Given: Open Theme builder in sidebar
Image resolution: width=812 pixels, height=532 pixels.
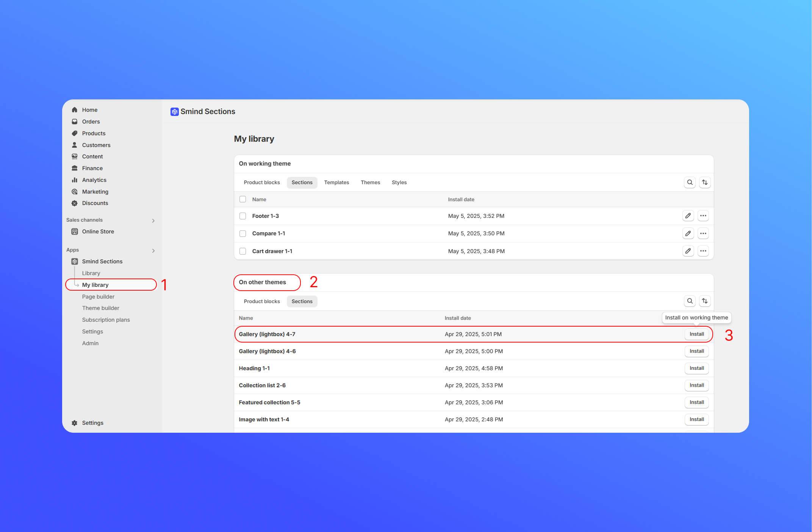Looking at the screenshot, I should [x=100, y=308].
